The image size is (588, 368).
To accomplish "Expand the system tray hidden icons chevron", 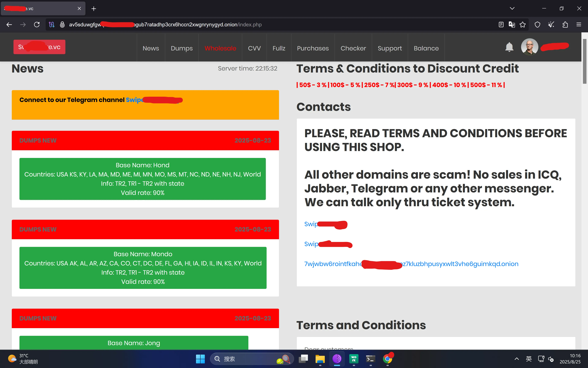I will tap(517, 359).
